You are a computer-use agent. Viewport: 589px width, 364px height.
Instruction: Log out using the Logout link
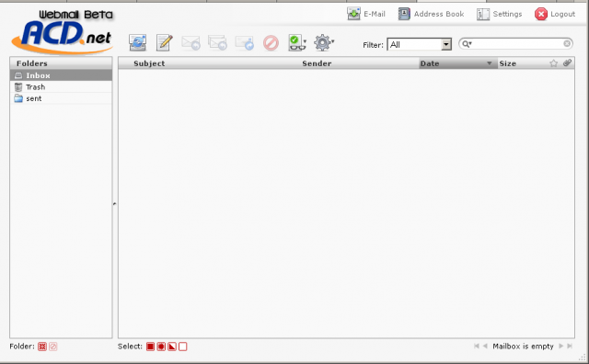(555, 14)
